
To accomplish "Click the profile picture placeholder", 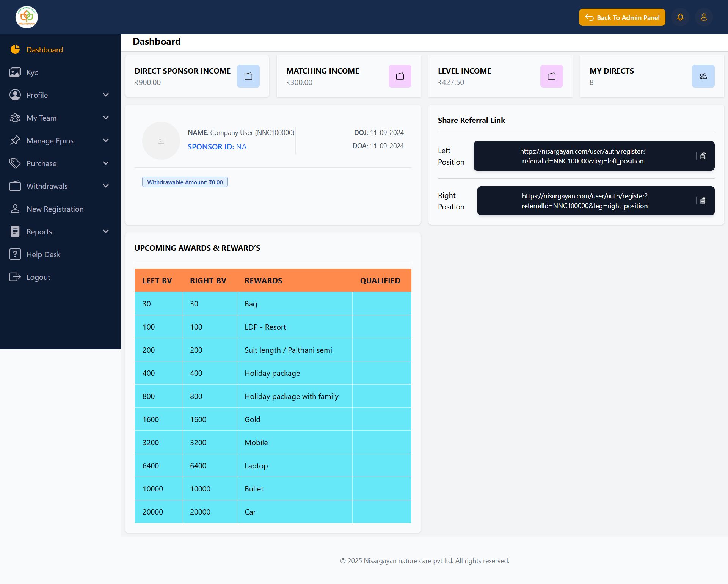I will [x=161, y=141].
